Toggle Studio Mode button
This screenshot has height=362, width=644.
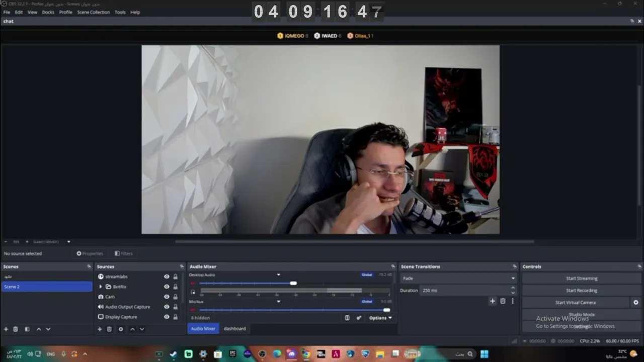pyautogui.click(x=582, y=315)
